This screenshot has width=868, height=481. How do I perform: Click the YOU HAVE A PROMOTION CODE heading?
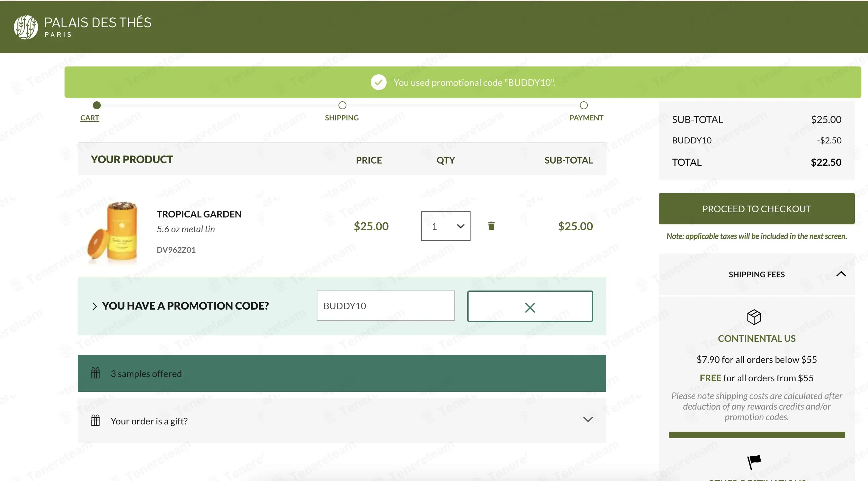(185, 306)
